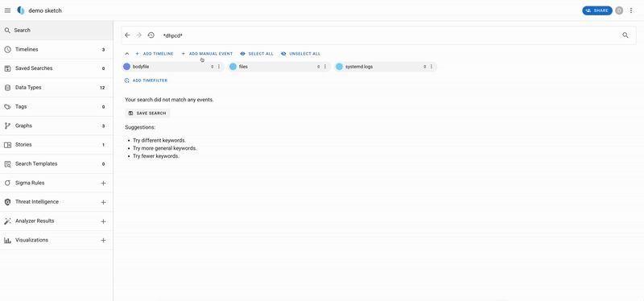Open the hamburger navigation menu
Viewport: 644px width, 301px height.
coord(7,10)
